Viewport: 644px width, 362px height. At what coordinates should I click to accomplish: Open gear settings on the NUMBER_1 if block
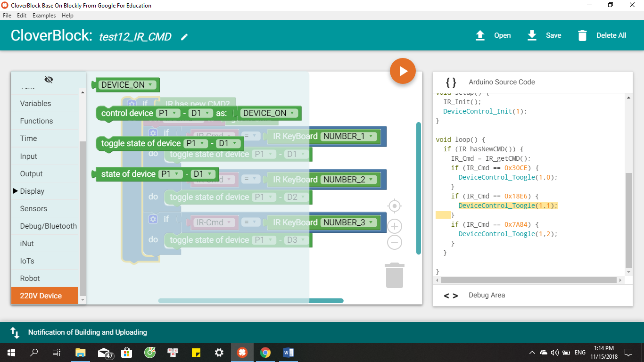tap(153, 133)
